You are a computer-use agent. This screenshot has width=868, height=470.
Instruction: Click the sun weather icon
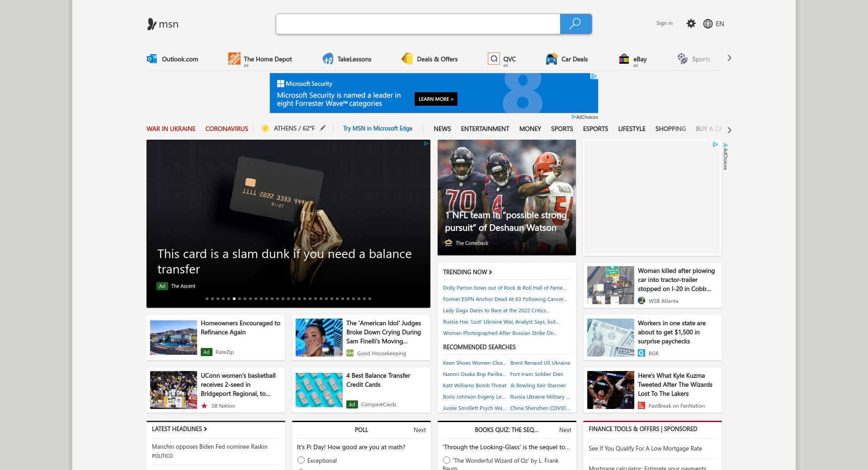pos(265,128)
